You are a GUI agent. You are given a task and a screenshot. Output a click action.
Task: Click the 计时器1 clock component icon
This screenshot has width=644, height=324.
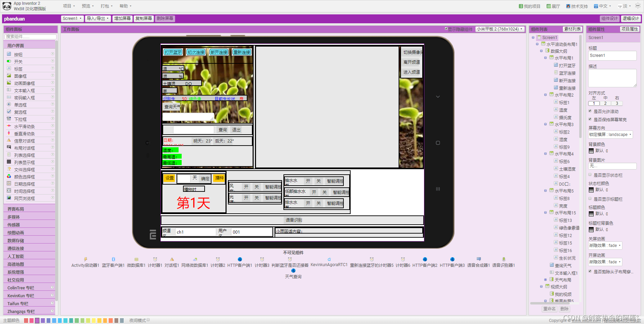(155, 259)
